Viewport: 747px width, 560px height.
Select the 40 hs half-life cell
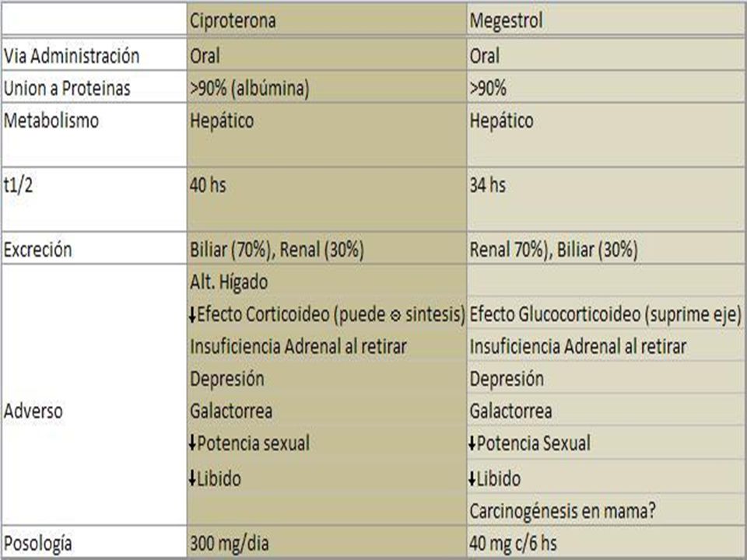click(327, 200)
